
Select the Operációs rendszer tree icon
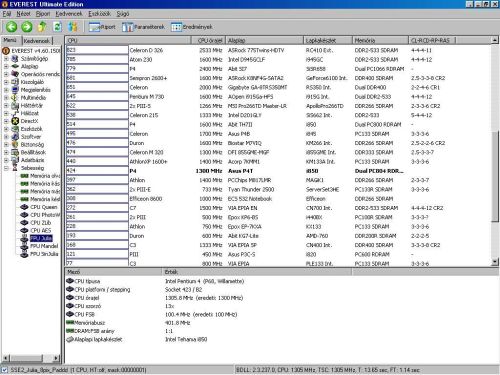15,74
